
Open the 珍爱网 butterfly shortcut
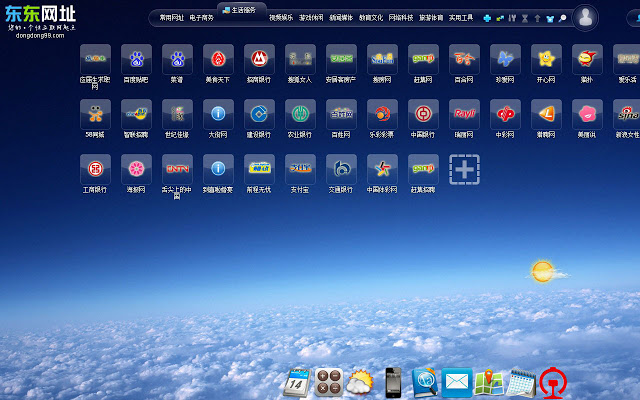pos(505,60)
